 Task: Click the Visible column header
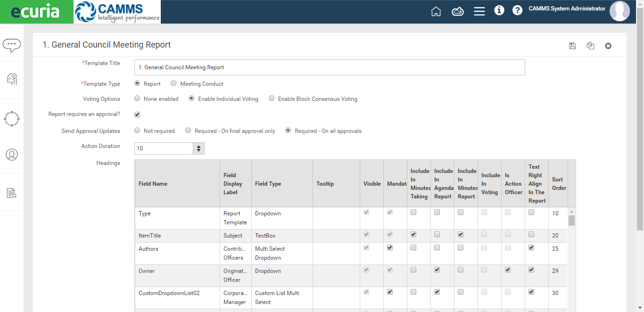(372, 184)
